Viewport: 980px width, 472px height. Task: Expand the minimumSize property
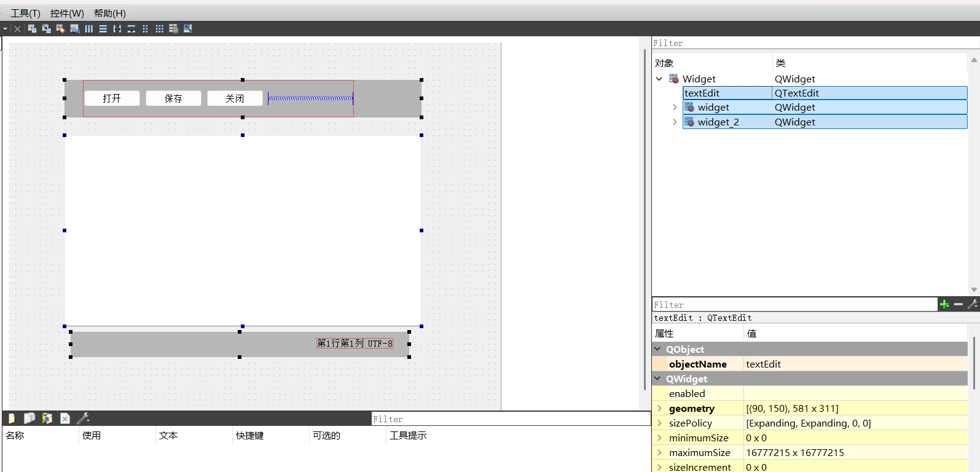(x=659, y=438)
